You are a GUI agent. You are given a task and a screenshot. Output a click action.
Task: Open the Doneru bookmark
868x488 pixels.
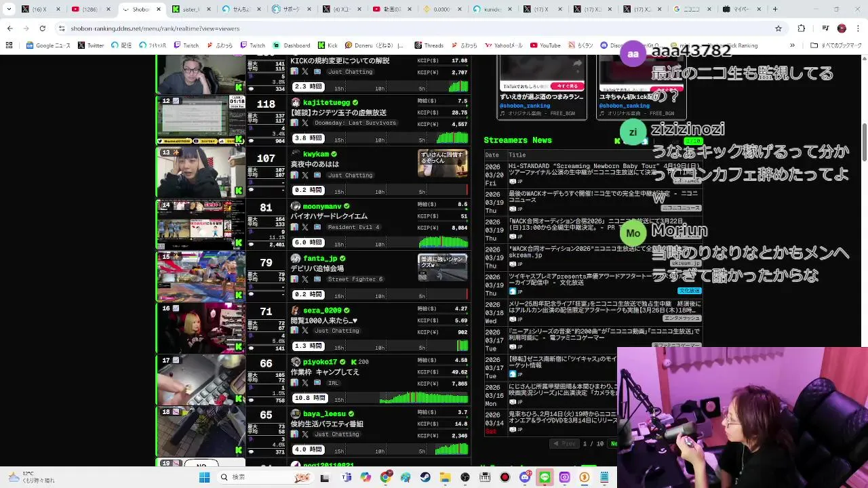pos(374,45)
